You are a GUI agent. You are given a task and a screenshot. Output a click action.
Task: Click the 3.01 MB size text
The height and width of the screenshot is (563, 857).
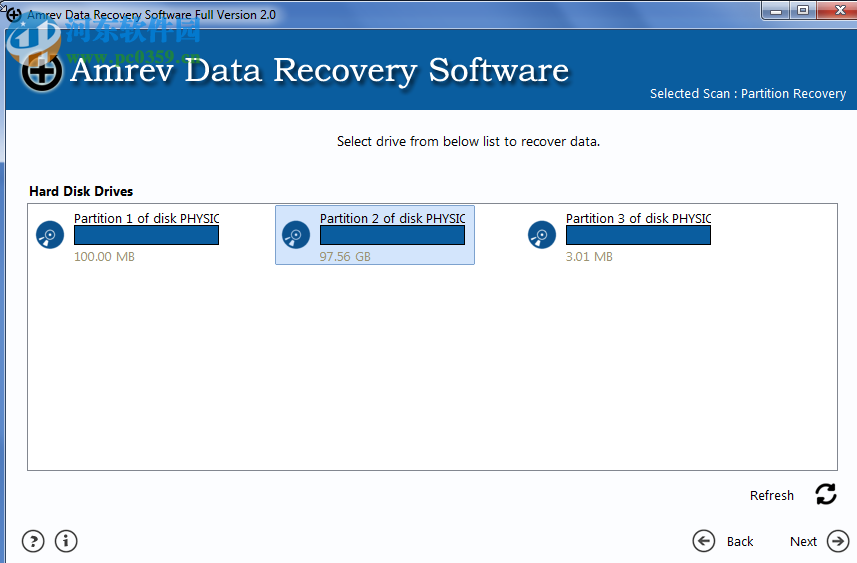(589, 256)
